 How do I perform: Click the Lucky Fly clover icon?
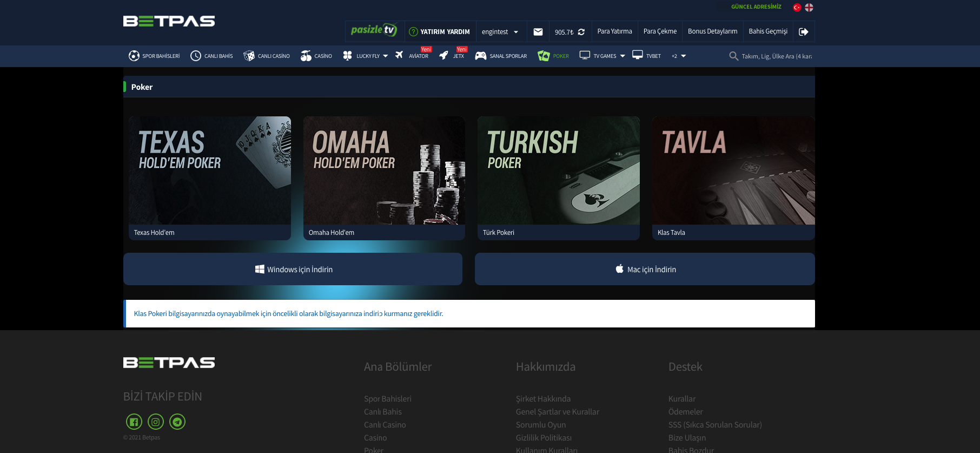click(x=348, y=56)
